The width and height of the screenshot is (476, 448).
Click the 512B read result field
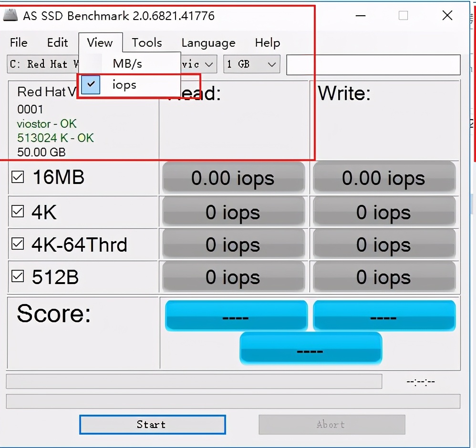(233, 277)
